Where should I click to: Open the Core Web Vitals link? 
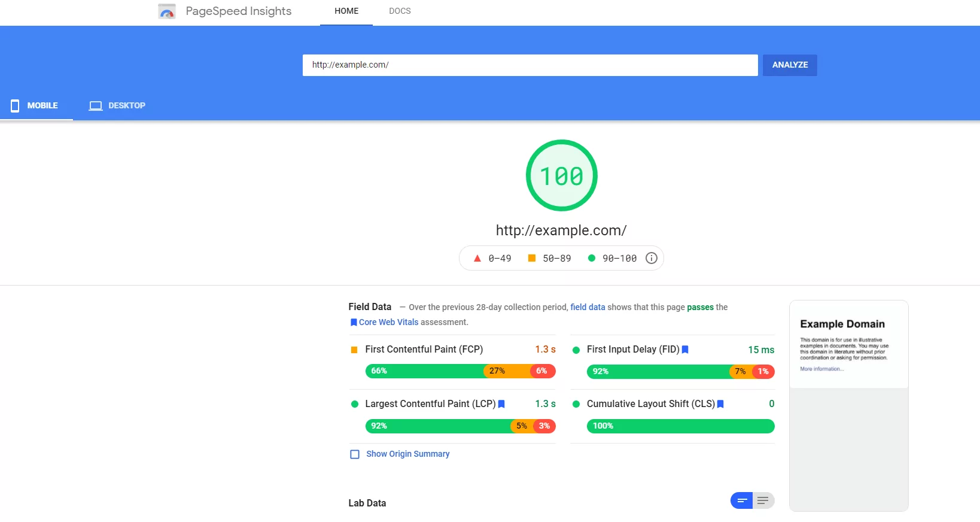pos(388,322)
